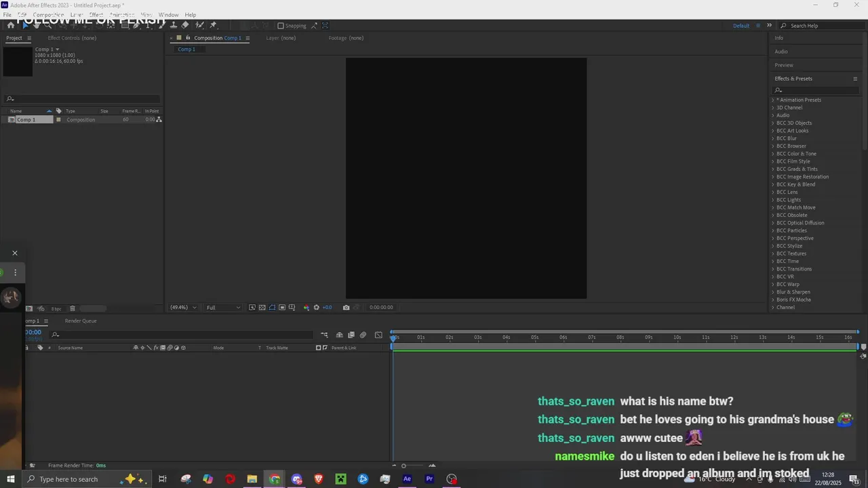
Task: Toggle the Region of Interest button
Action: [x=282, y=308]
